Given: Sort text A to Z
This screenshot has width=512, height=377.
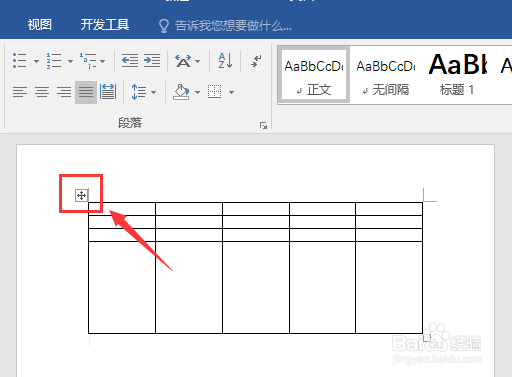Looking at the screenshot, I should tap(225, 61).
